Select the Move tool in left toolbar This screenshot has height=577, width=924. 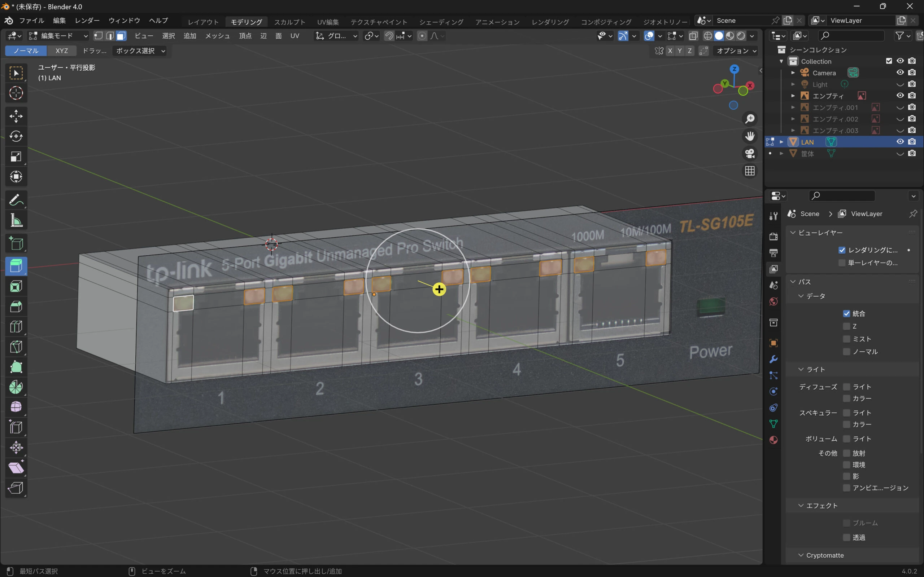point(16,116)
